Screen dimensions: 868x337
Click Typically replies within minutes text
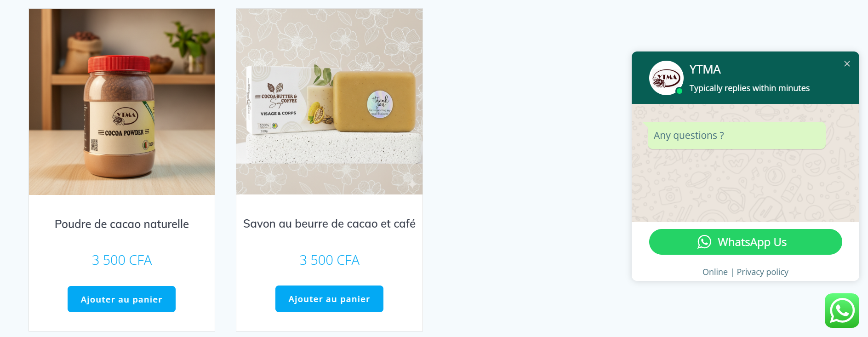click(x=749, y=88)
